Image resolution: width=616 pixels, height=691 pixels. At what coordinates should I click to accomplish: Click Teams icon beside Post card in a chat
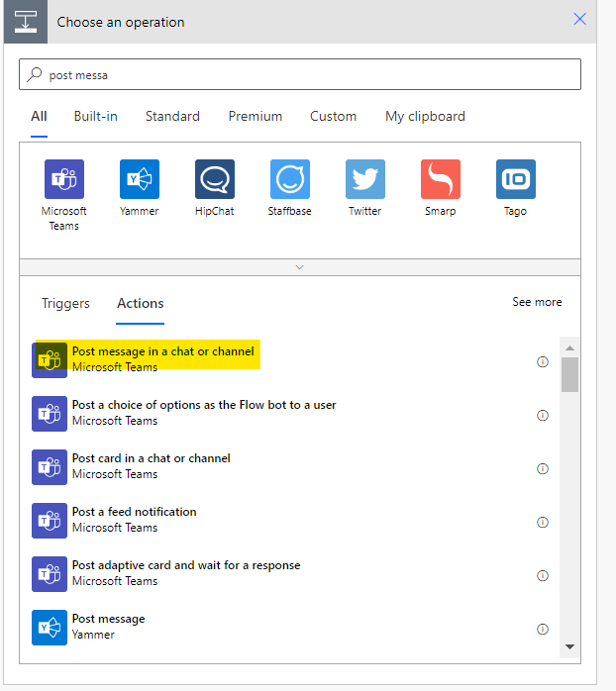coord(50,467)
